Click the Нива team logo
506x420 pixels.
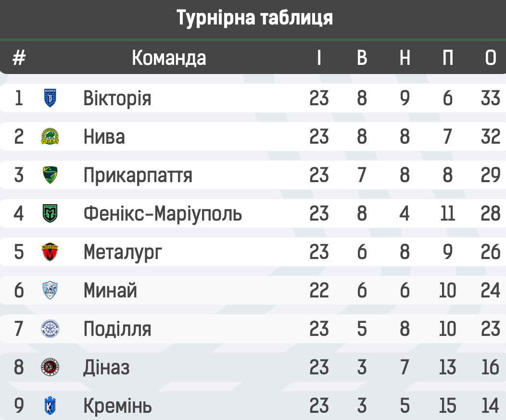pyautogui.click(x=50, y=136)
